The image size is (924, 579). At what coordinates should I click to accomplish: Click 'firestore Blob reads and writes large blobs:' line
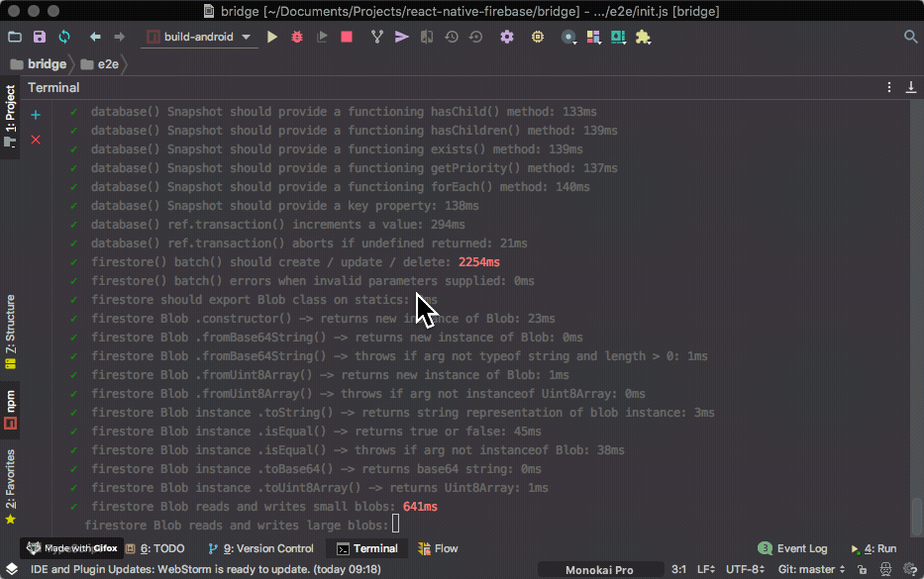click(237, 526)
